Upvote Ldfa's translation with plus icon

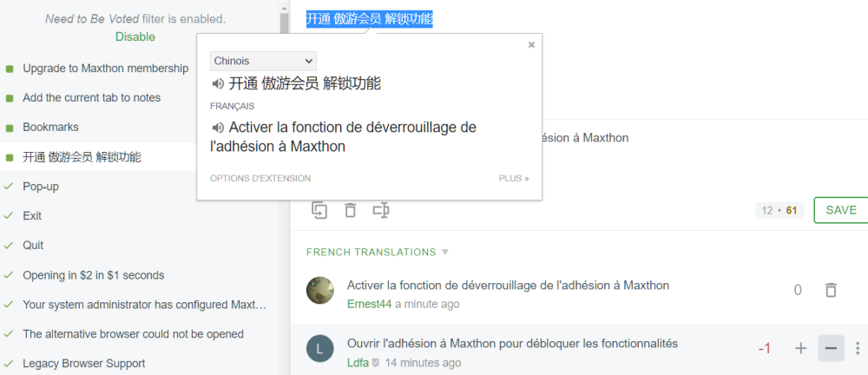(x=800, y=348)
